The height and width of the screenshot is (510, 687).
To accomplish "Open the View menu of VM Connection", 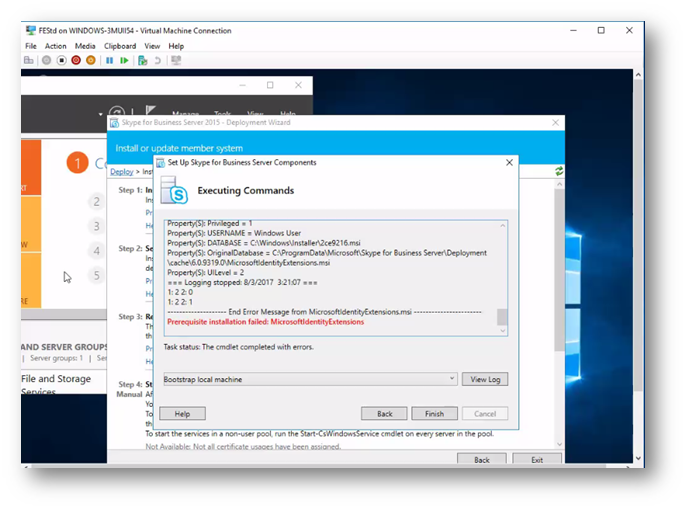I will click(x=152, y=46).
